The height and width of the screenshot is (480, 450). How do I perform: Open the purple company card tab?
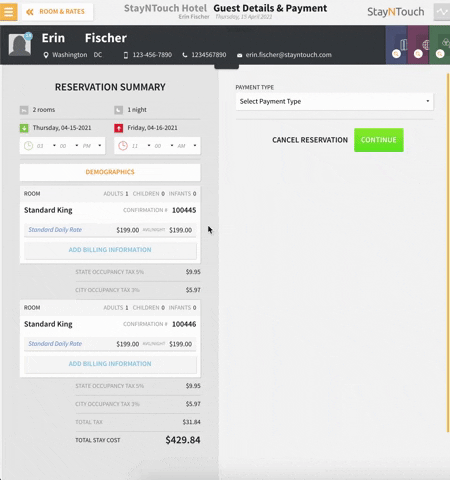tap(418, 45)
